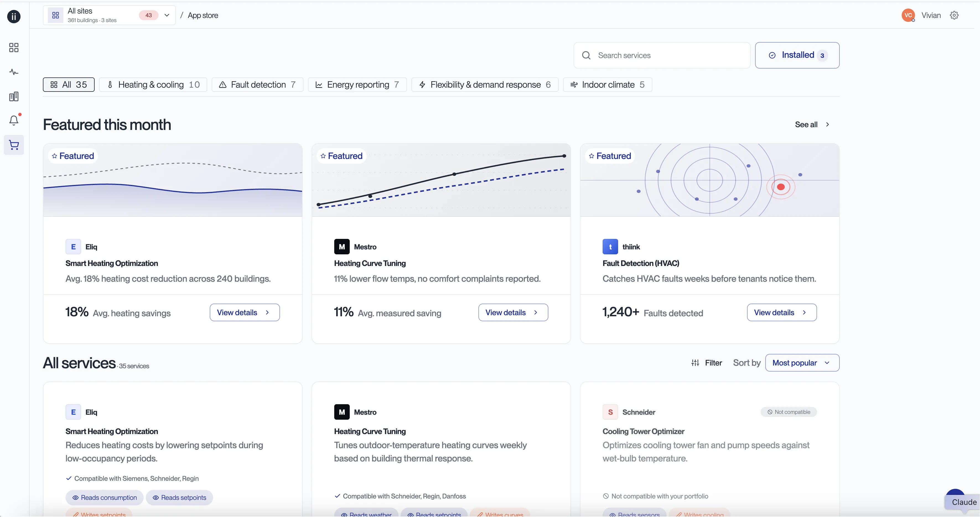Screen dimensions: 980x517
Task: Open the Claude assistant button
Action: pyautogui.click(x=963, y=502)
